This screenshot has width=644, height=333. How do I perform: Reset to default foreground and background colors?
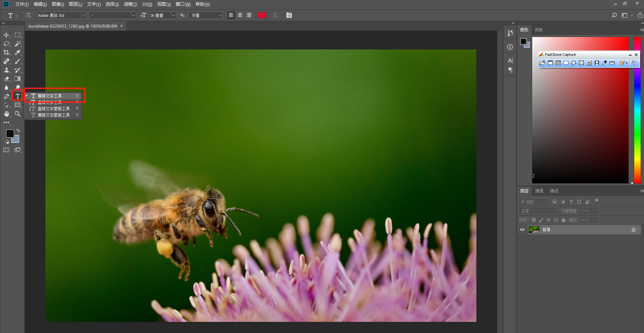(x=7, y=142)
